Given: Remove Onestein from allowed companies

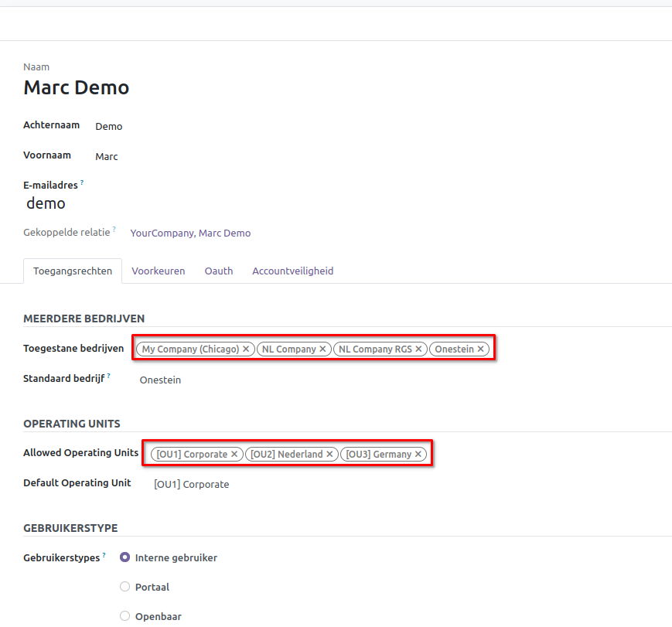Looking at the screenshot, I should (480, 349).
